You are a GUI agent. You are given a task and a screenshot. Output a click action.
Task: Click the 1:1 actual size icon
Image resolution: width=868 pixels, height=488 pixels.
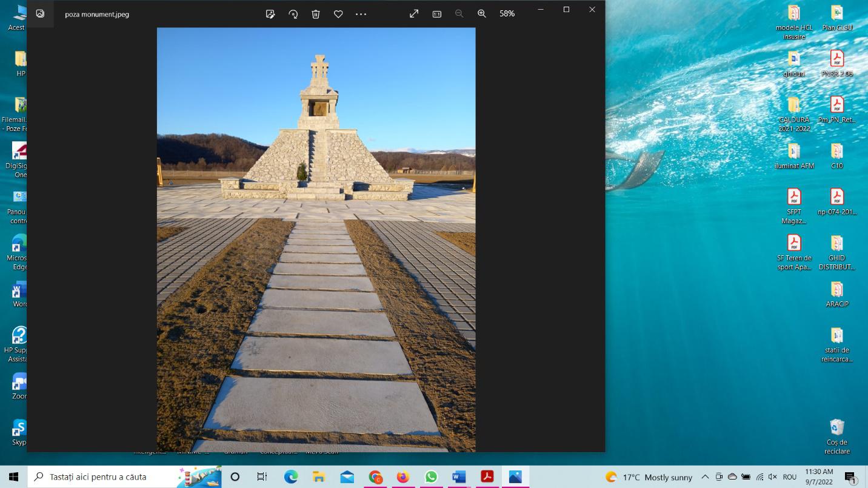[436, 14]
